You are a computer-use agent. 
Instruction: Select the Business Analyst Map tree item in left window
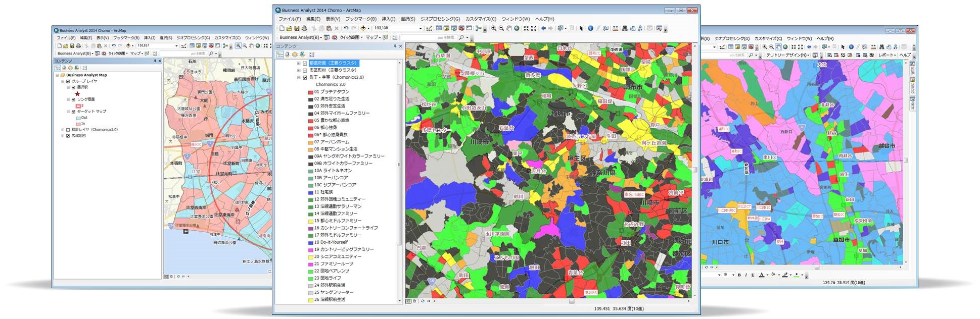tap(86, 75)
